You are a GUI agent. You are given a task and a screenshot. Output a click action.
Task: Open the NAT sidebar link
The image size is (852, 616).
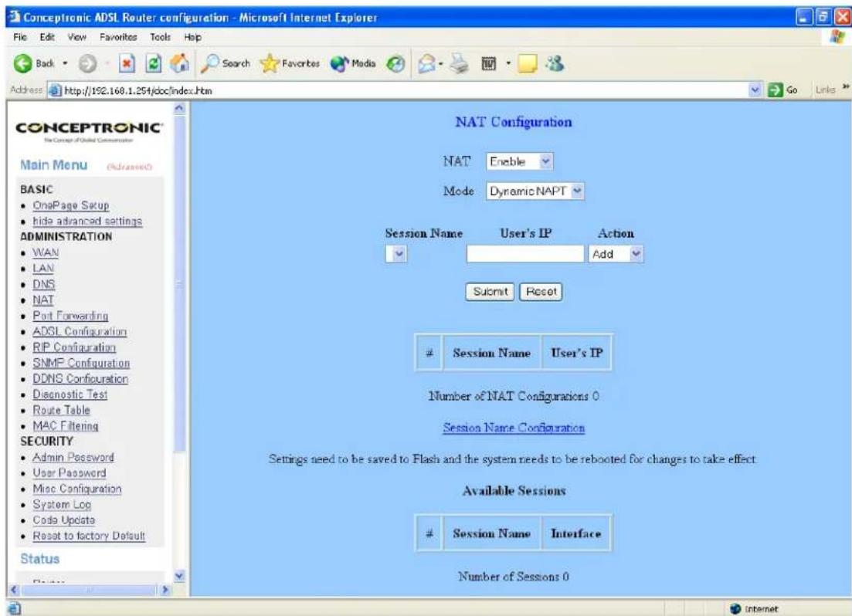[43, 300]
